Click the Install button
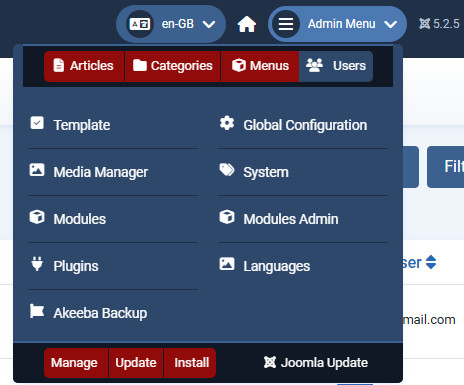 [190, 363]
